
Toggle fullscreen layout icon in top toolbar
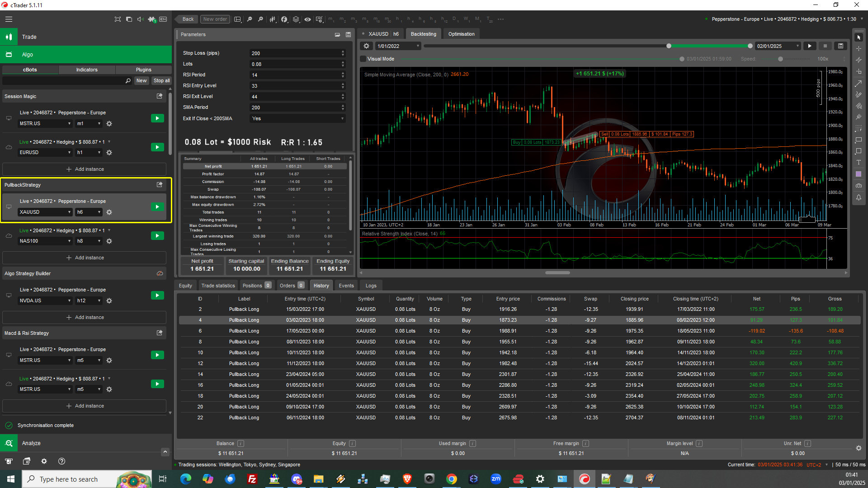pos(118,19)
